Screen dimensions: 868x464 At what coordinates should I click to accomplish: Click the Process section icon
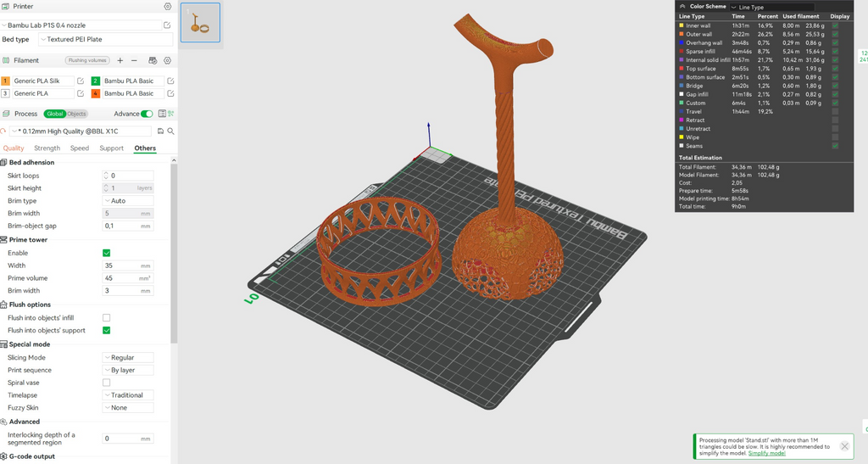click(x=6, y=114)
